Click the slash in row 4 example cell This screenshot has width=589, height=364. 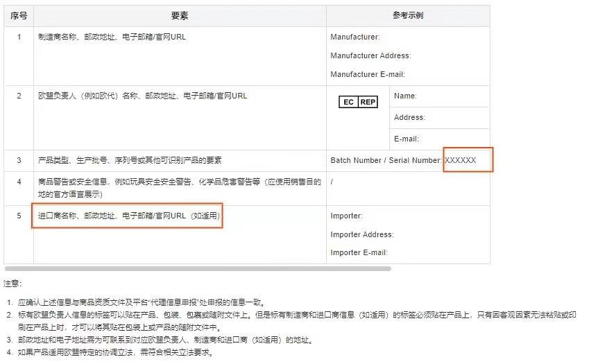(332, 182)
